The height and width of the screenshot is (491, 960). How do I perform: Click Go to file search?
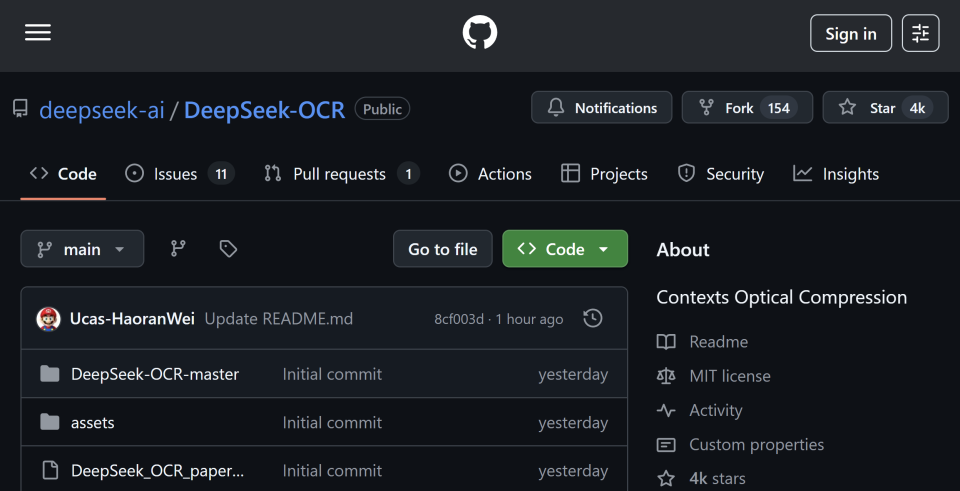[x=443, y=249]
